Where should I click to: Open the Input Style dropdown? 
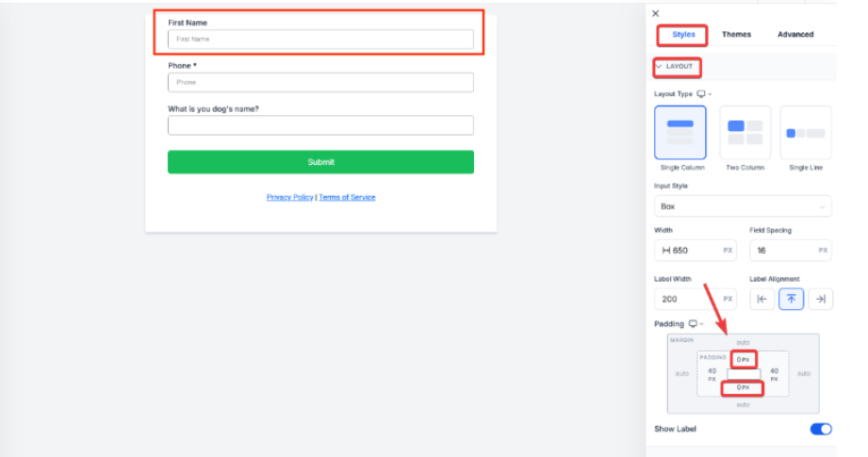743,205
